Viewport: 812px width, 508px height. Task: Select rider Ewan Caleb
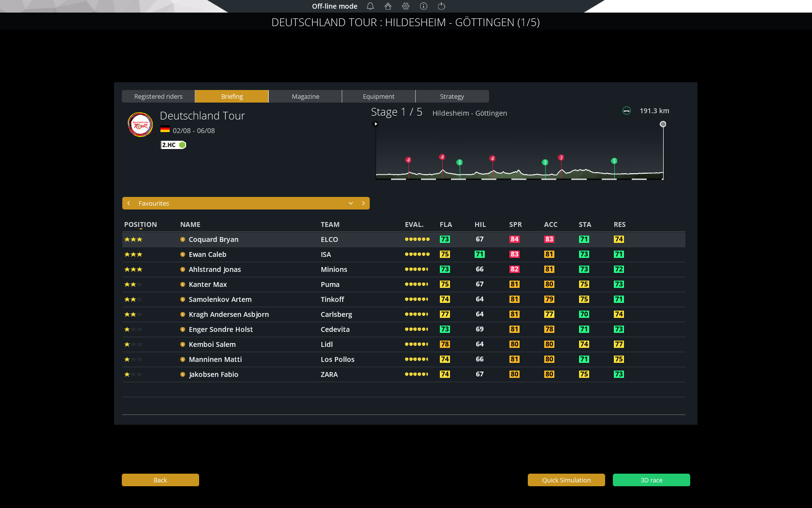click(x=404, y=254)
